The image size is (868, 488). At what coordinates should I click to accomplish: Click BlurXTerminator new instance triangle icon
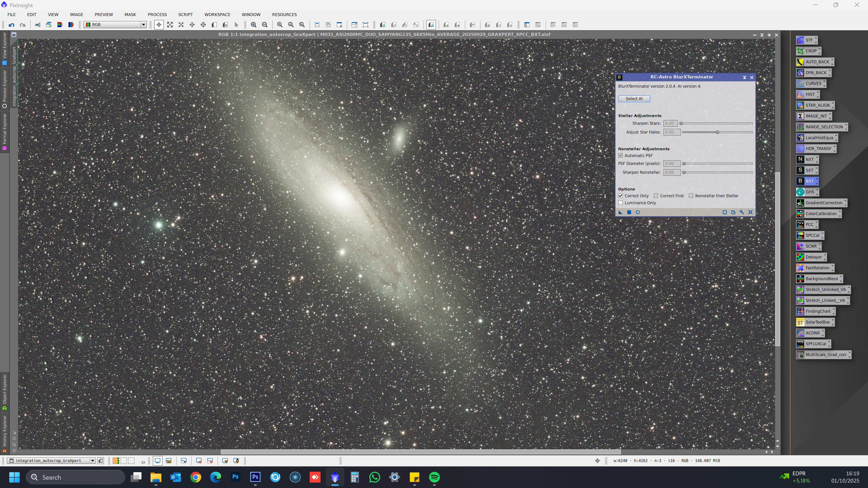pyautogui.click(x=620, y=212)
